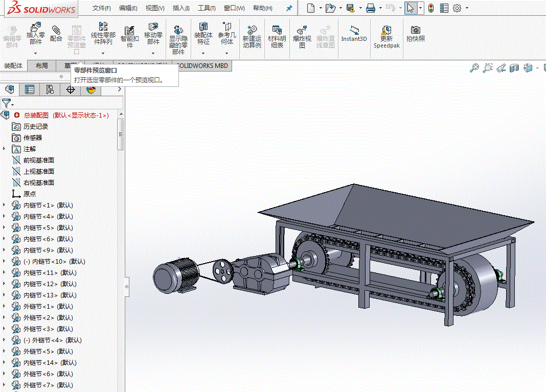Expand the 注解 (Annotations) tree node
The image size is (546, 392).
coord(5,149)
